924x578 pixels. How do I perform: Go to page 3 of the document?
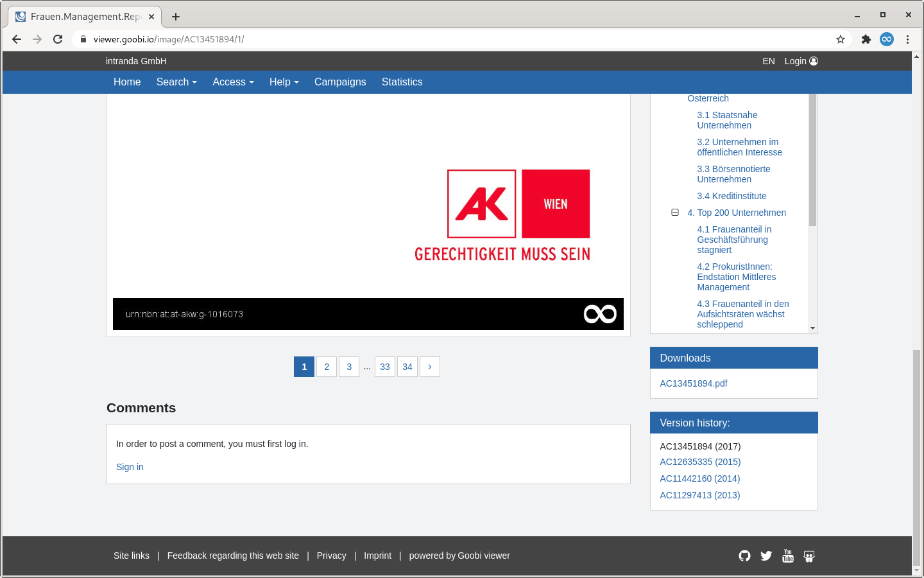point(349,367)
